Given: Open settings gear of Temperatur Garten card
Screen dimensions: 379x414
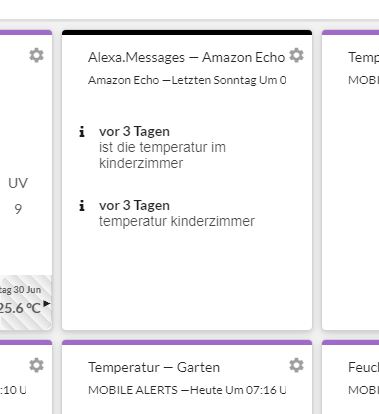Looking at the screenshot, I should tap(296, 365).
